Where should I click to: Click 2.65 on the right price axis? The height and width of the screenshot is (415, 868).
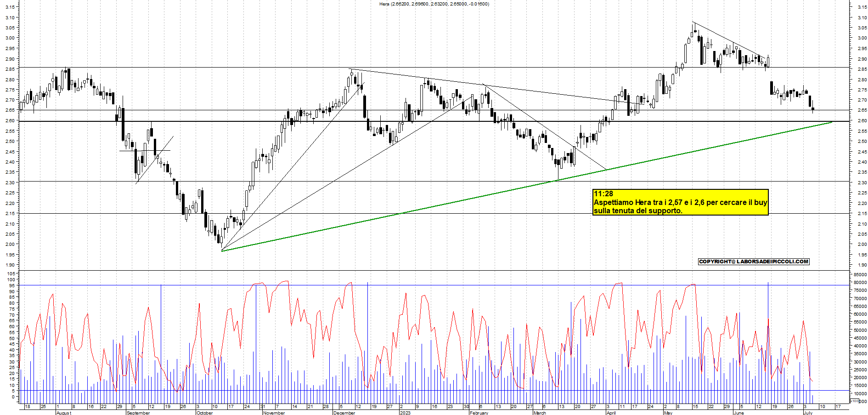click(x=862, y=110)
